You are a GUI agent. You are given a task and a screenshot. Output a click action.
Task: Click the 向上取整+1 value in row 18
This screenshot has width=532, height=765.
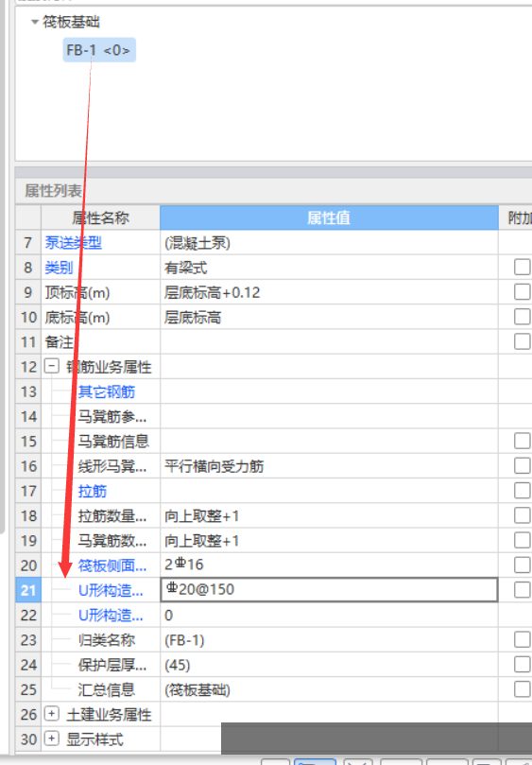pyautogui.click(x=329, y=515)
